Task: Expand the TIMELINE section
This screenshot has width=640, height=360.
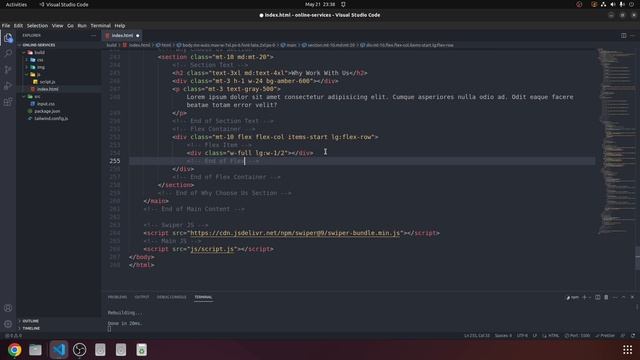Action: point(31,328)
